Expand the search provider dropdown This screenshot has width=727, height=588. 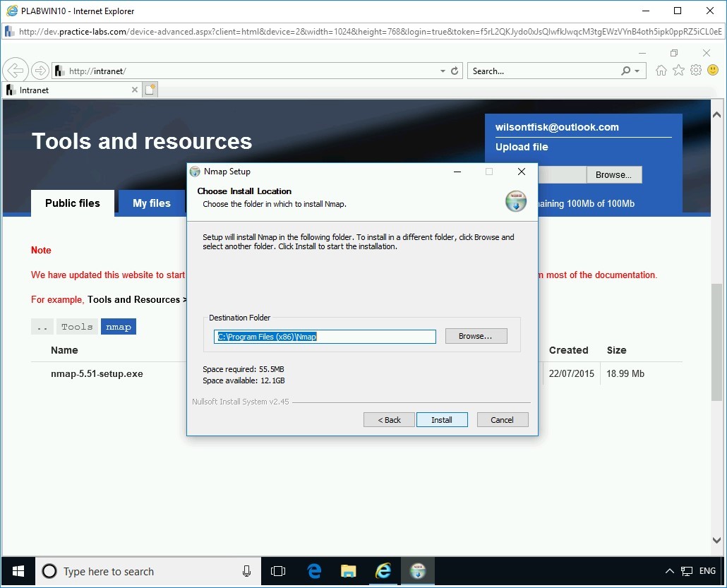point(637,71)
